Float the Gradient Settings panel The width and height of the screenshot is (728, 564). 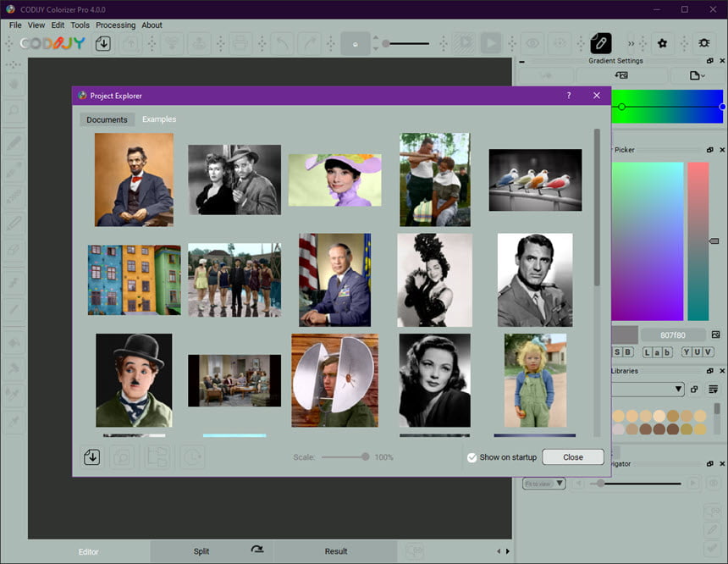click(x=710, y=61)
